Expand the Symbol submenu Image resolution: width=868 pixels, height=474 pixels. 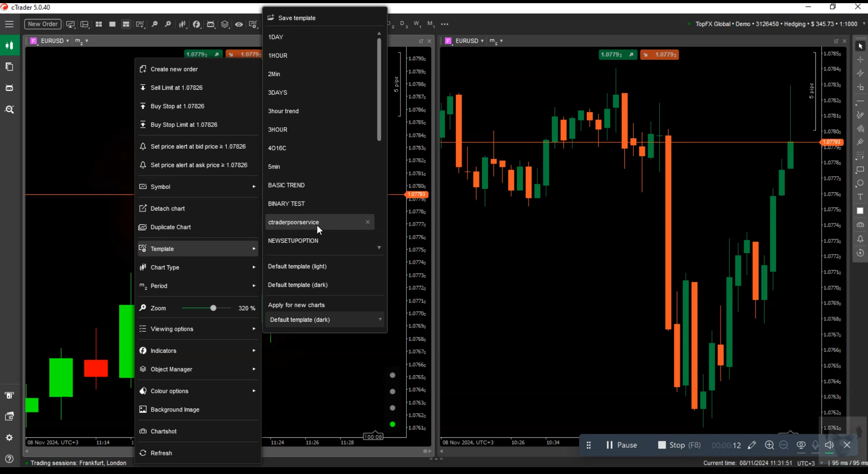coord(198,187)
